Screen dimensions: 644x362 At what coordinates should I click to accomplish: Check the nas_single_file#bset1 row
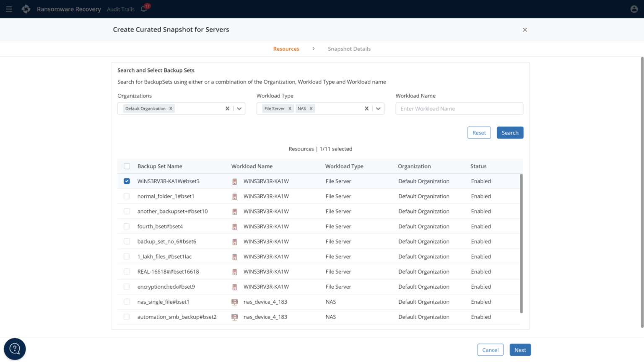tap(127, 302)
